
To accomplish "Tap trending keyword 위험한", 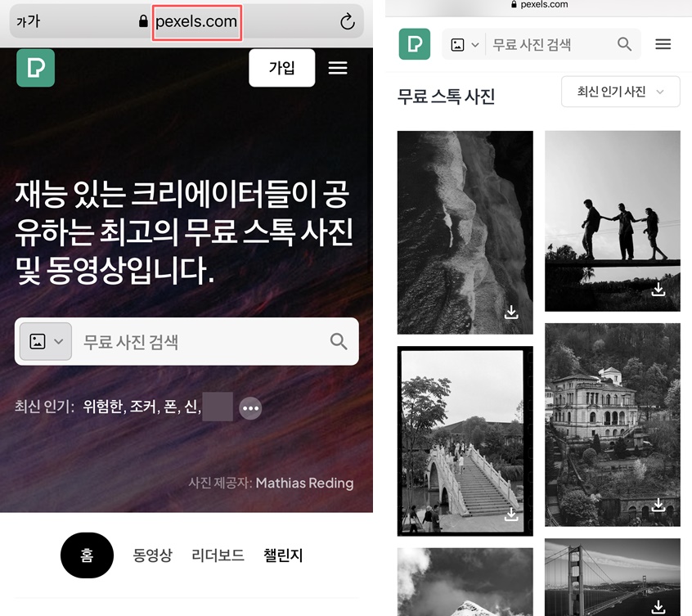I will (x=104, y=407).
